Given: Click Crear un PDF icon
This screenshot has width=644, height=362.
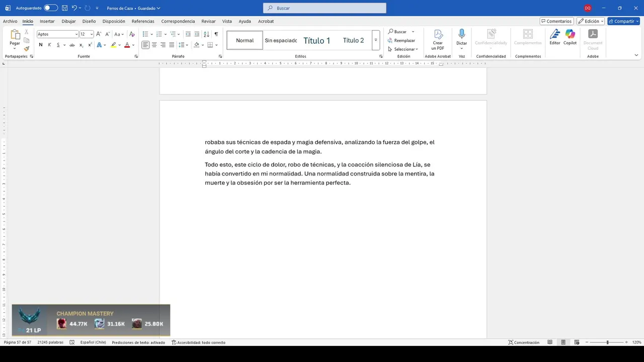Looking at the screenshot, I should coord(438,40).
